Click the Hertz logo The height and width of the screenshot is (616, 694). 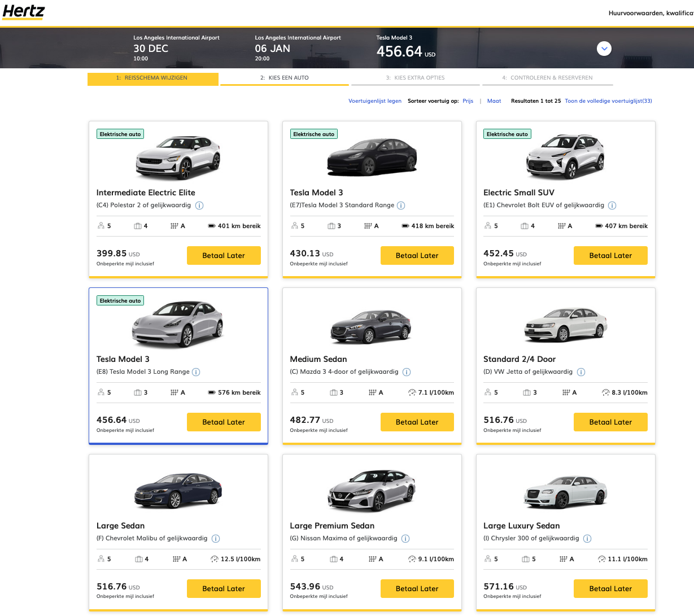23,12
